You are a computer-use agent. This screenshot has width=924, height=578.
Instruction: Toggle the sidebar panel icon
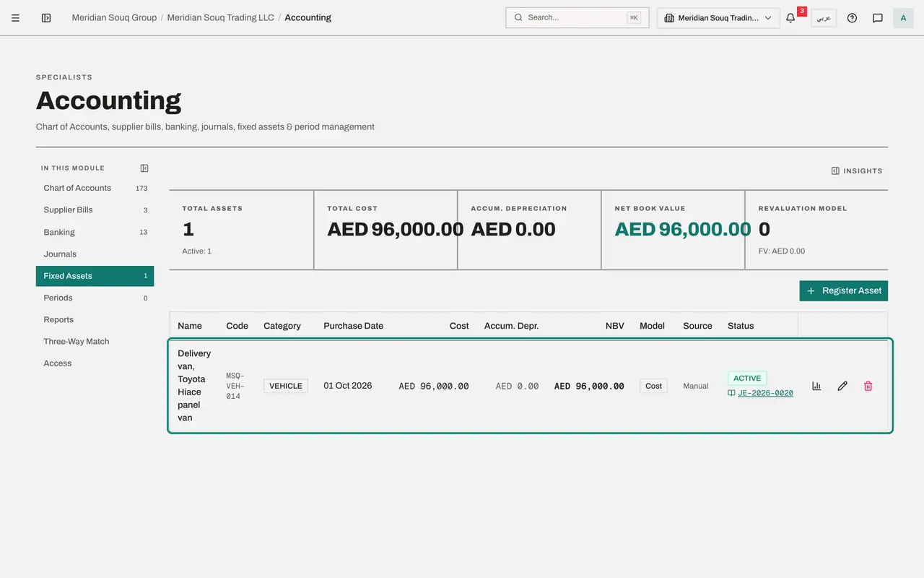[x=46, y=18]
